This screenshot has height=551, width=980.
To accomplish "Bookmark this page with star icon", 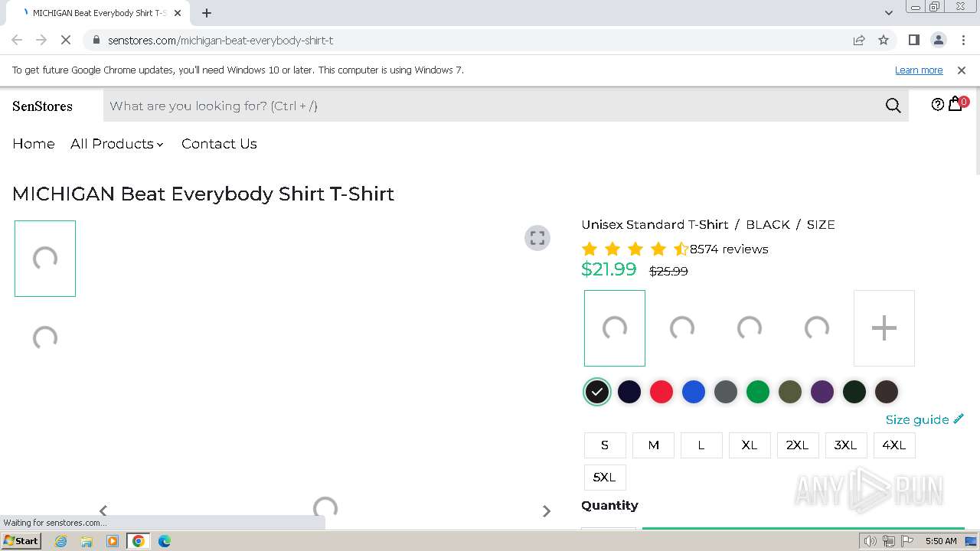I will [x=884, y=40].
